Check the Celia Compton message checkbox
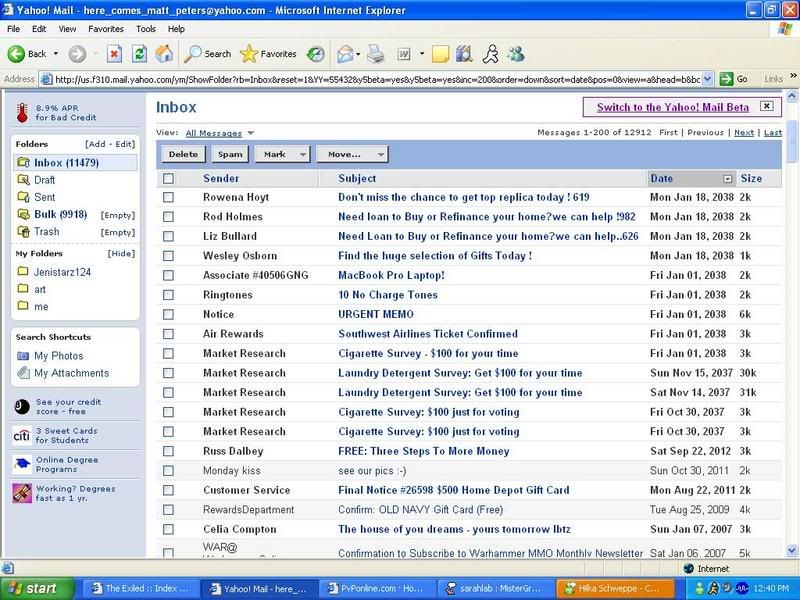 pyautogui.click(x=168, y=529)
